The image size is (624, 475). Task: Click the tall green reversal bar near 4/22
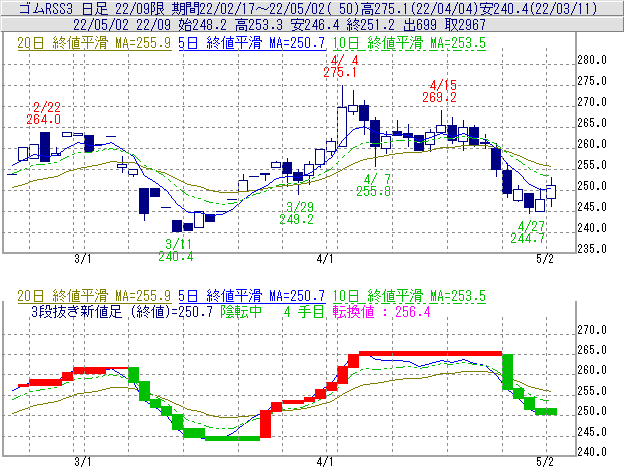coord(507,372)
